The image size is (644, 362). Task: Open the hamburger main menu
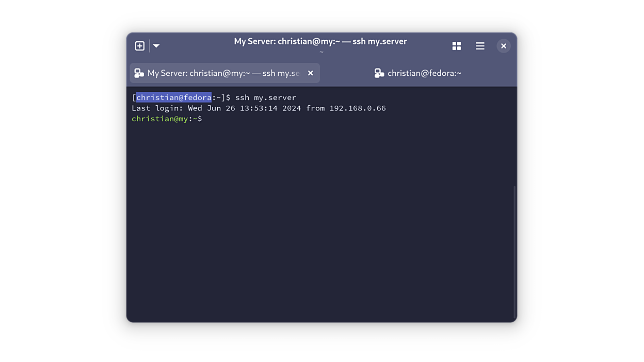pos(480,46)
